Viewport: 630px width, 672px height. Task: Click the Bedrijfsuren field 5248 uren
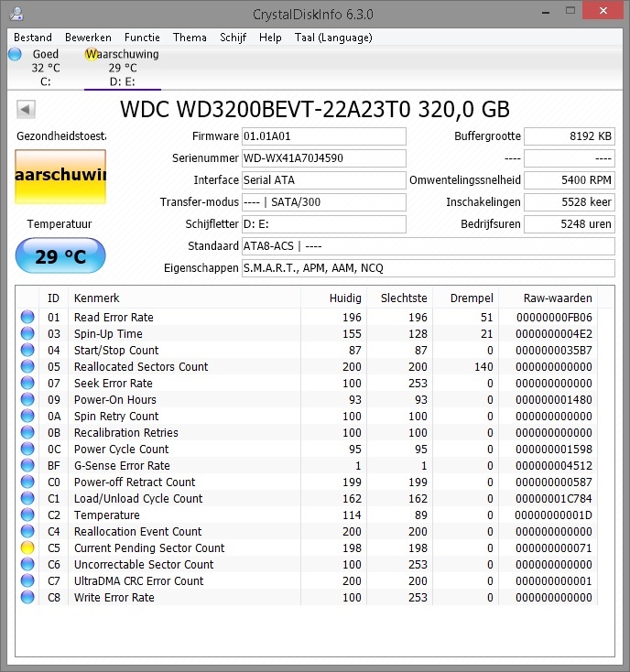pyautogui.click(x=570, y=223)
